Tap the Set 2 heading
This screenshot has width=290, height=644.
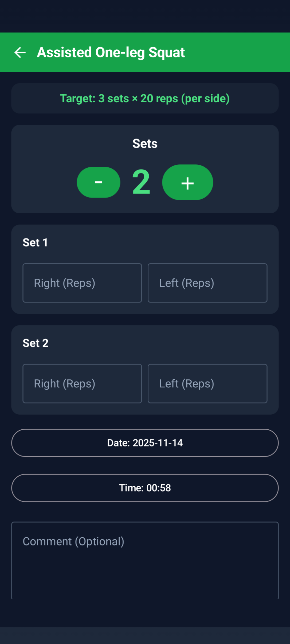(x=36, y=343)
